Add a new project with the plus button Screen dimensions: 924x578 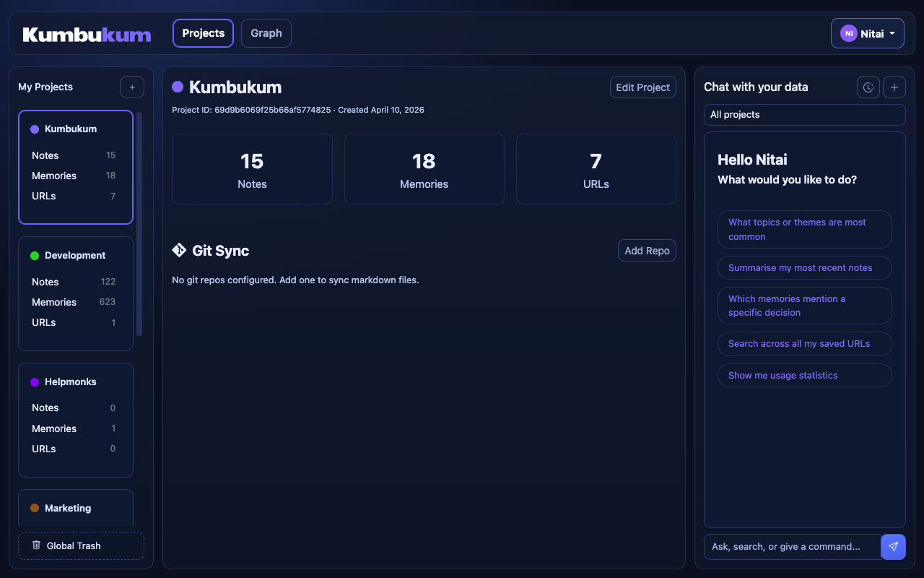(x=132, y=87)
